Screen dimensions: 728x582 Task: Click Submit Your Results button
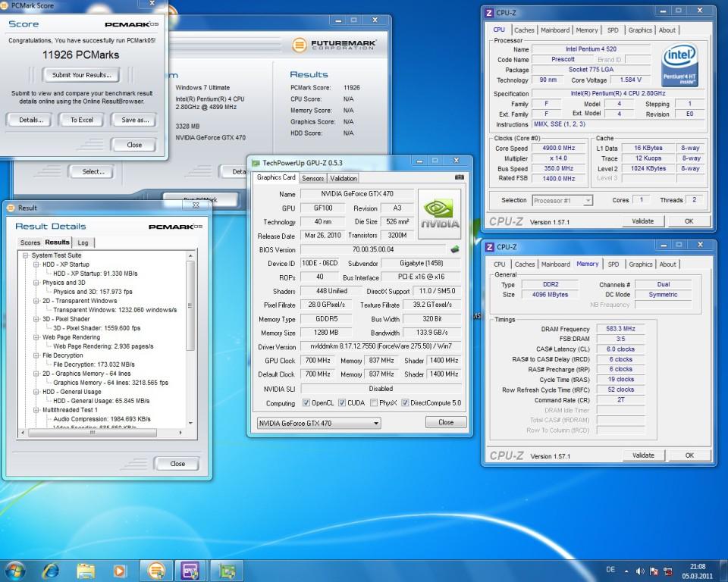[81, 75]
